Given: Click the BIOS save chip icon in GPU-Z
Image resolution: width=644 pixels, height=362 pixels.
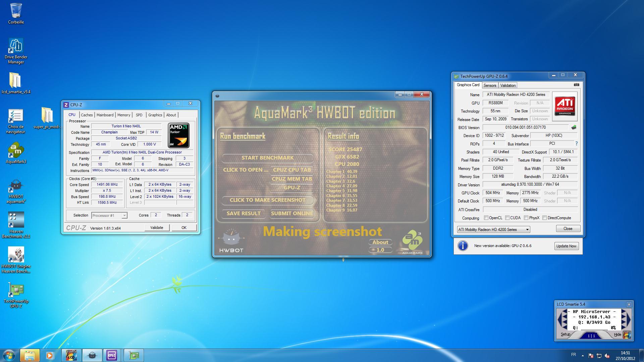Looking at the screenshot, I should [x=574, y=127].
